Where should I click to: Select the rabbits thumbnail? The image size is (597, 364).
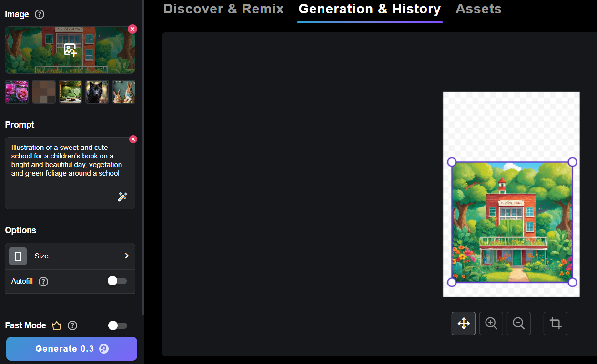(123, 92)
